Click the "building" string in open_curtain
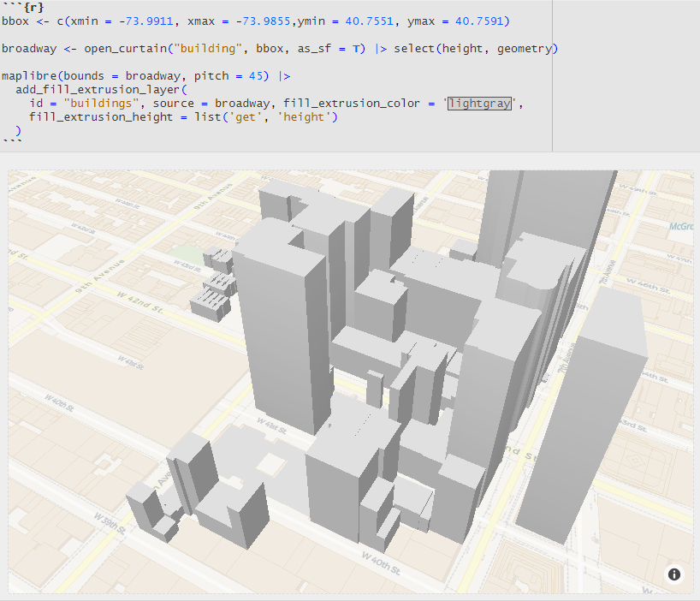The width and height of the screenshot is (700, 601). click(x=208, y=48)
